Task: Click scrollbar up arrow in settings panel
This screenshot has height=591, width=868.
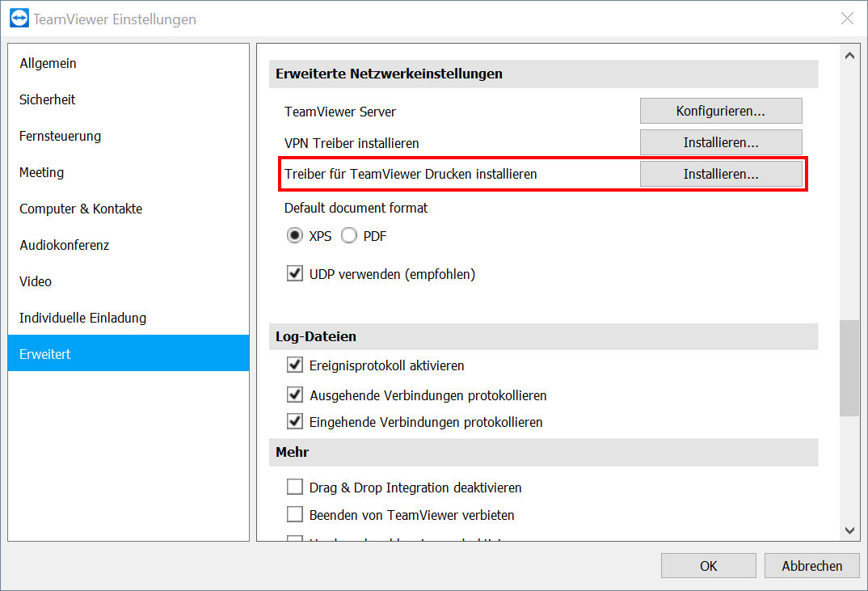Action: click(x=849, y=56)
